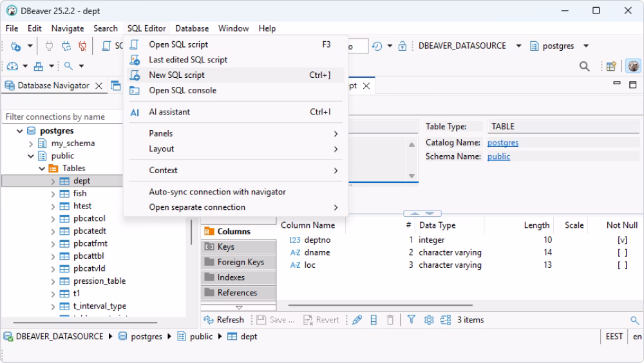
Task: Click the filter funnel icon
Action: coord(411,319)
